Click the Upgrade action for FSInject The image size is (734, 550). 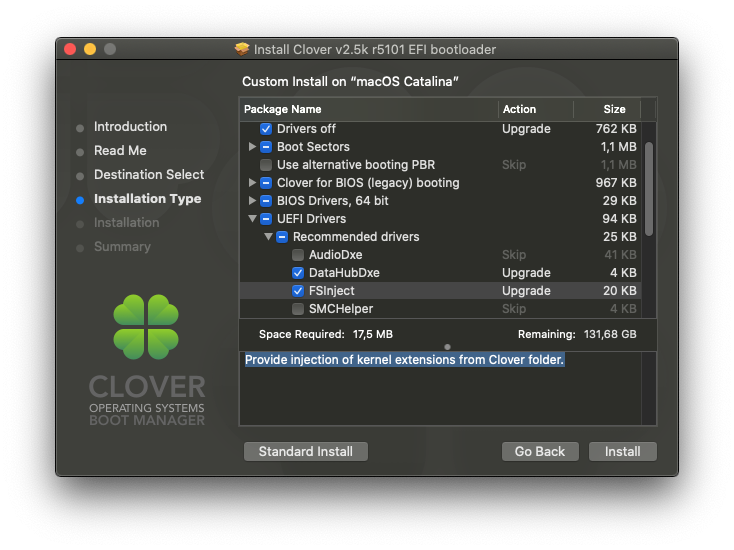[526, 291]
